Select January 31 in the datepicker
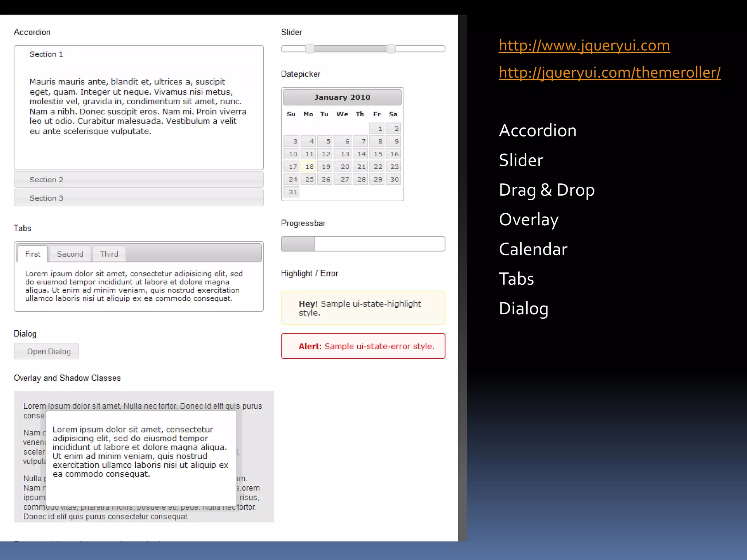The image size is (747, 560). [x=291, y=192]
